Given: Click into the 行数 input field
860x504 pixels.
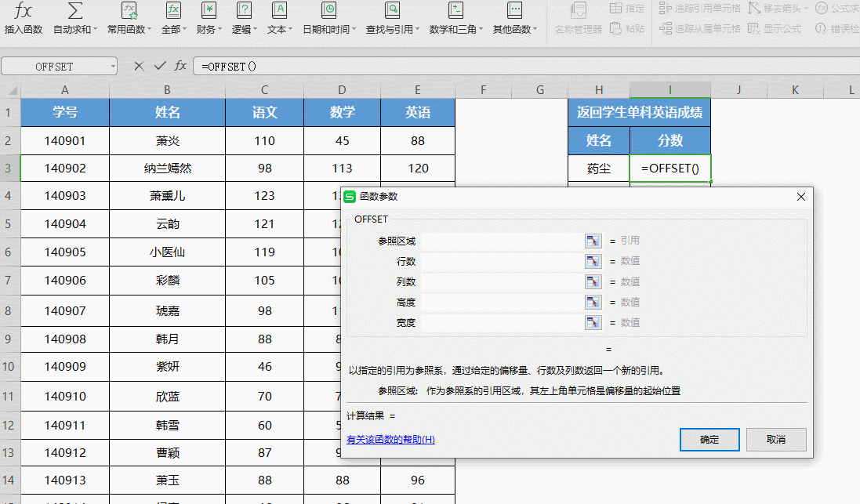Looking at the screenshot, I should [x=503, y=261].
